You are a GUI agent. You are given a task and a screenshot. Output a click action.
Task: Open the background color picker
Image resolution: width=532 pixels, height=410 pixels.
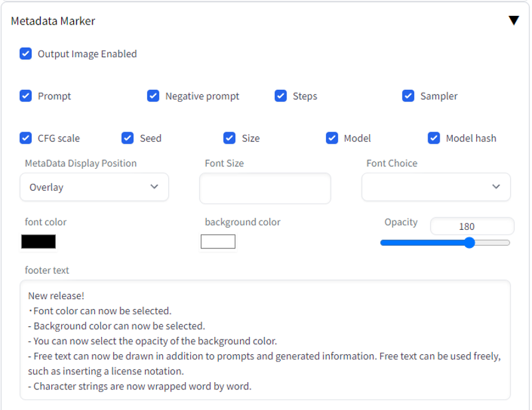pos(217,241)
